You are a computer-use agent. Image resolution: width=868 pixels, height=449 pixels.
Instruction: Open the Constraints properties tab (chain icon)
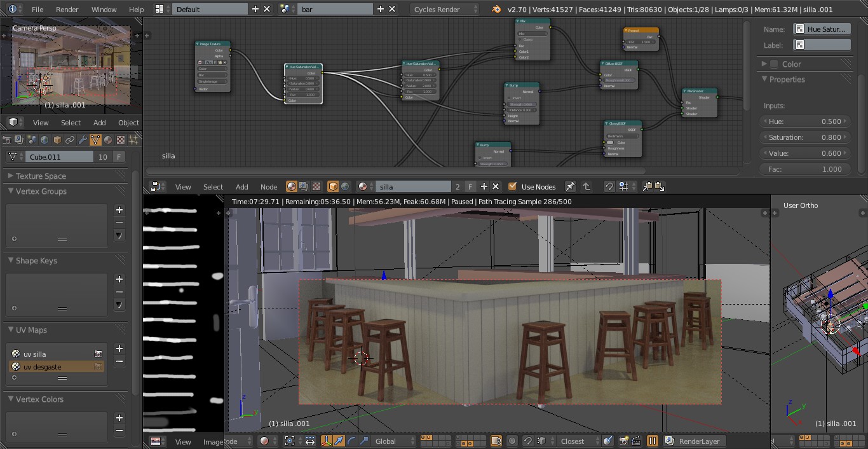tap(70, 140)
